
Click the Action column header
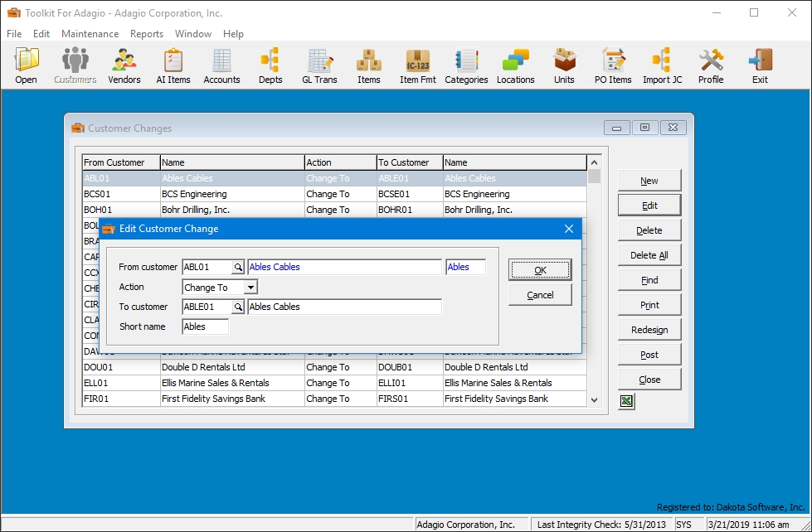[341, 162]
